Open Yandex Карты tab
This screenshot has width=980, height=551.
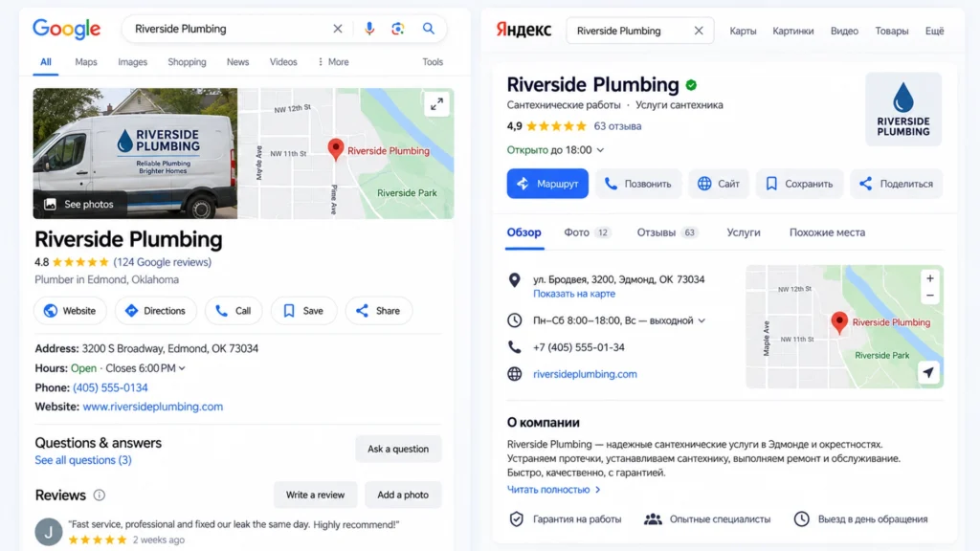(743, 31)
